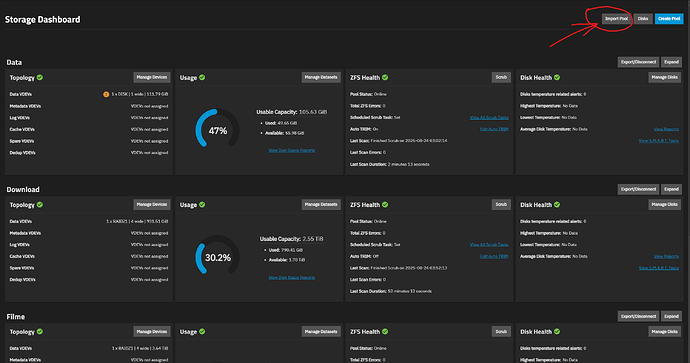Click Data pool Disk Health check icon
The width and height of the screenshot is (690, 363).
557,77
